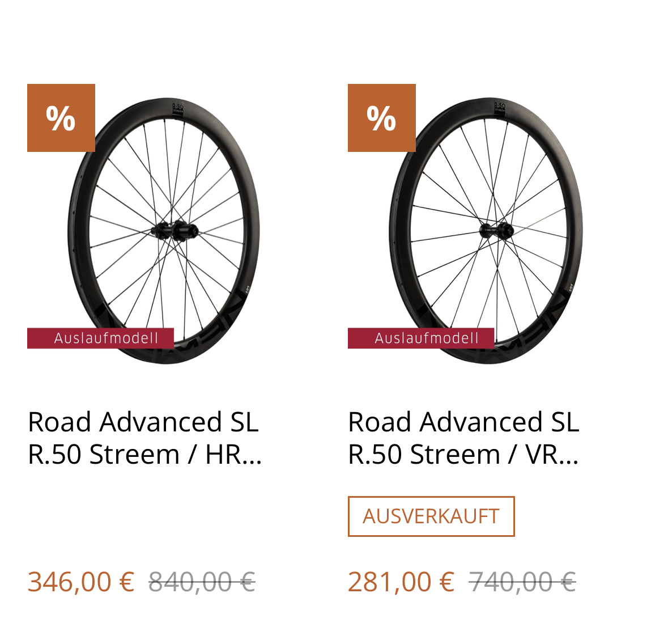Click the crossed-out 840,00 € price
The width and height of the screenshot is (668, 644).
click(202, 582)
